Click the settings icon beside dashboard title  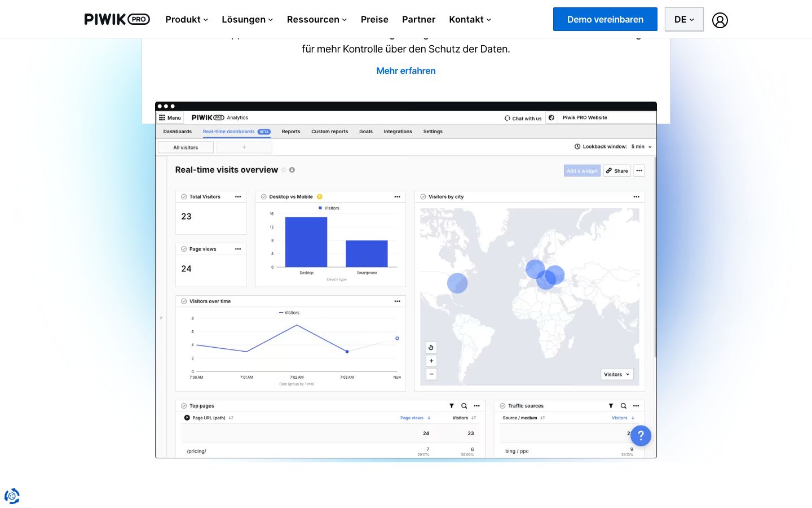coord(292,170)
